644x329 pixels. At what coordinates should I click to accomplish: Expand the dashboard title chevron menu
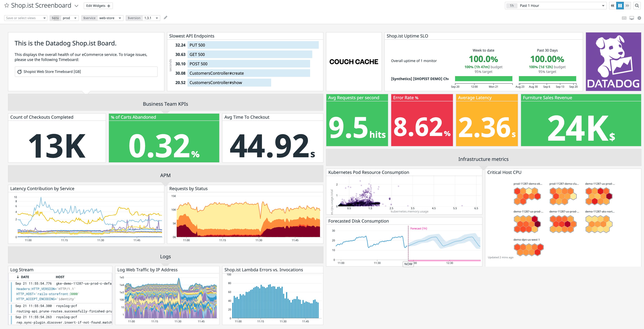click(x=76, y=6)
